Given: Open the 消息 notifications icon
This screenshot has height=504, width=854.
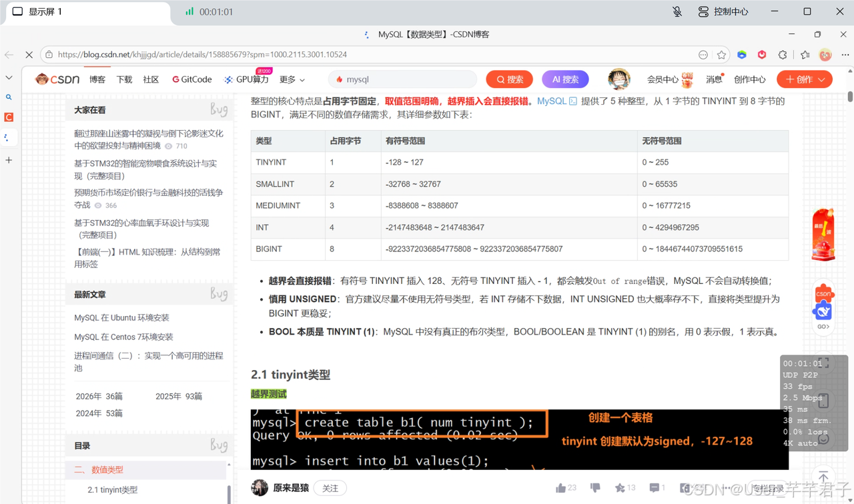Looking at the screenshot, I should click(x=713, y=79).
